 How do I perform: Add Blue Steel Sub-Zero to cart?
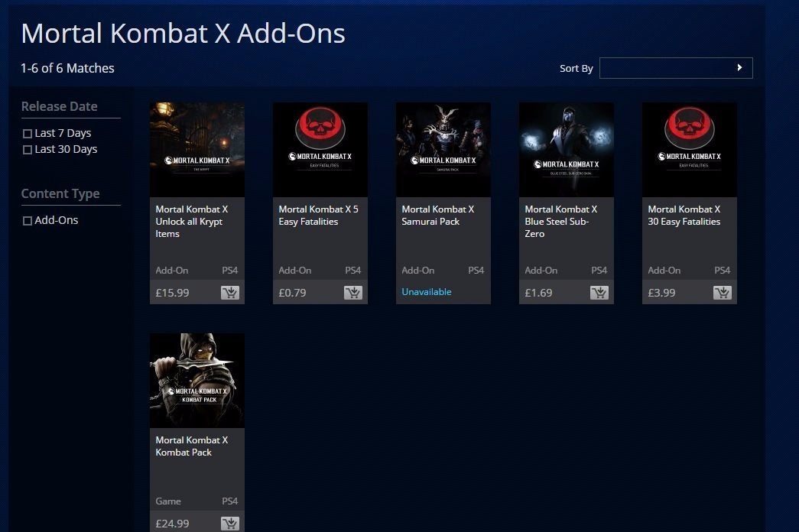pos(599,293)
